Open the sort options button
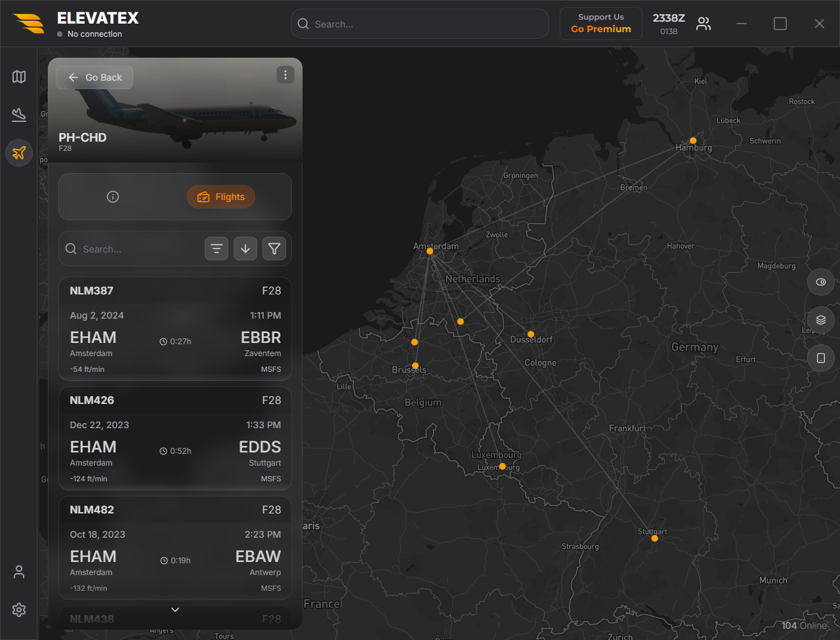 point(217,249)
